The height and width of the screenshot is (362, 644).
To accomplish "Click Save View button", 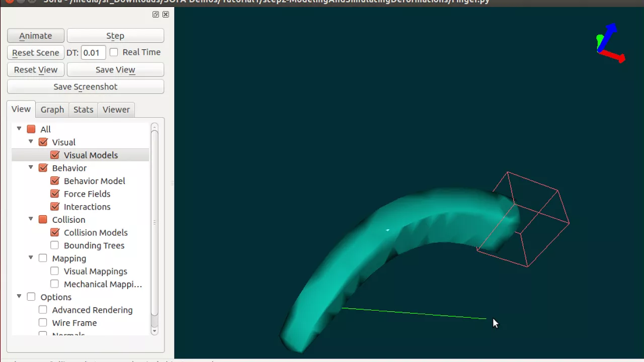I will click(x=115, y=70).
